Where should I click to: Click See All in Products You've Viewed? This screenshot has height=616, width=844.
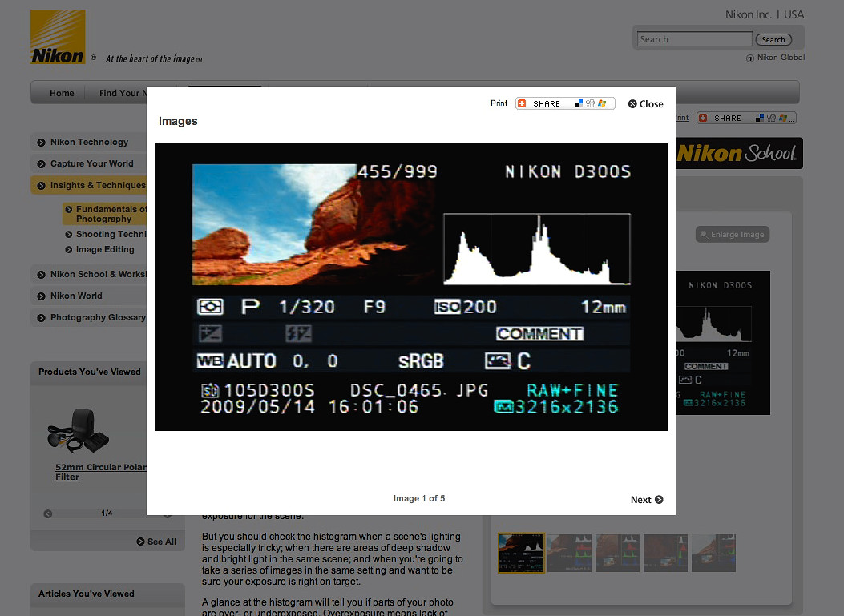(x=156, y=542)
